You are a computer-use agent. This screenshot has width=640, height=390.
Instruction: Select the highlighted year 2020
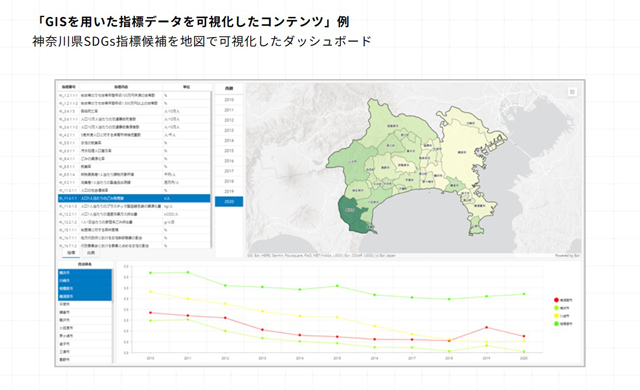[229, 202]
